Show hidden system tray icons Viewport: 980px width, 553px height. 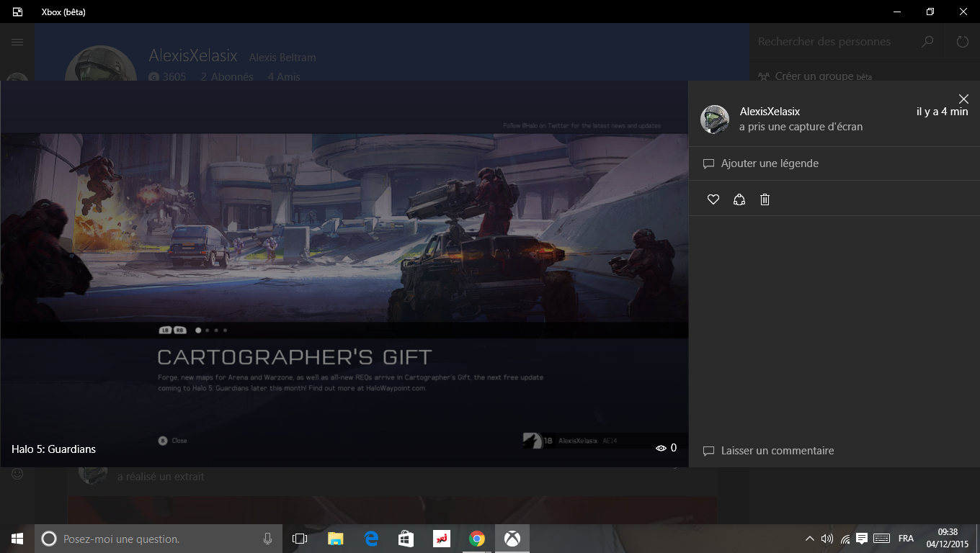click(809, 539)
